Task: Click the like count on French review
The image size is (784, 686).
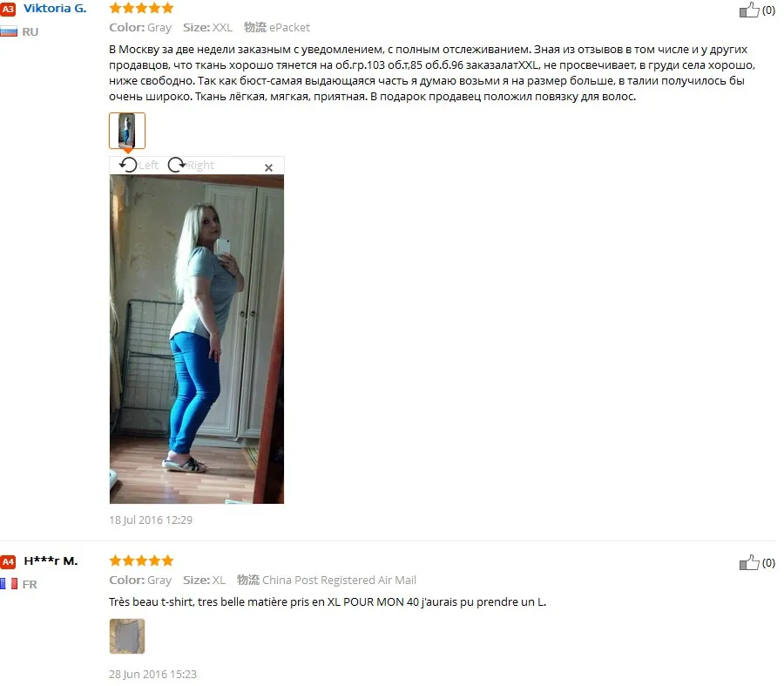Action: tap(768, 563)
